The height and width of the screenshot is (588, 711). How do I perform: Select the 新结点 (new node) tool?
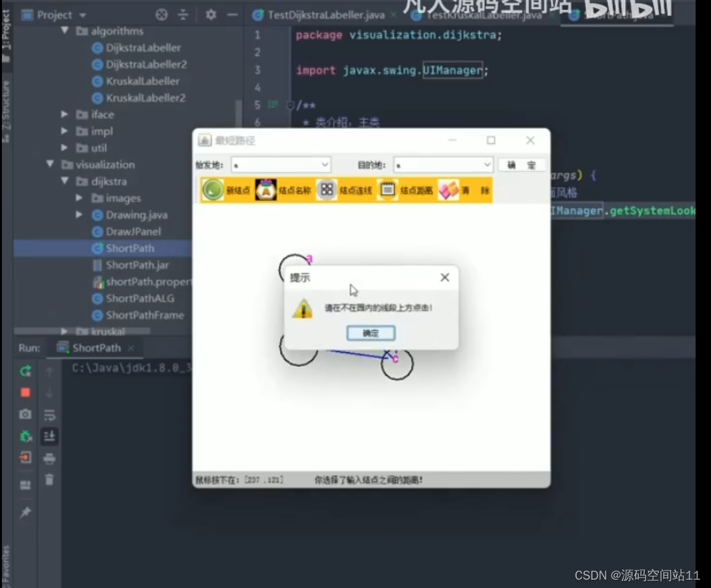pos(212,190)
